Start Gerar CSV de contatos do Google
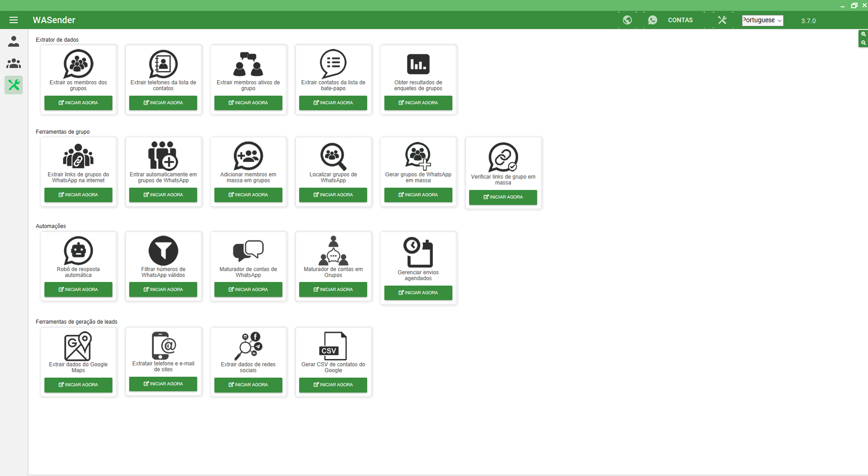This screenshot has height=476, width=868. click(333, 385)
